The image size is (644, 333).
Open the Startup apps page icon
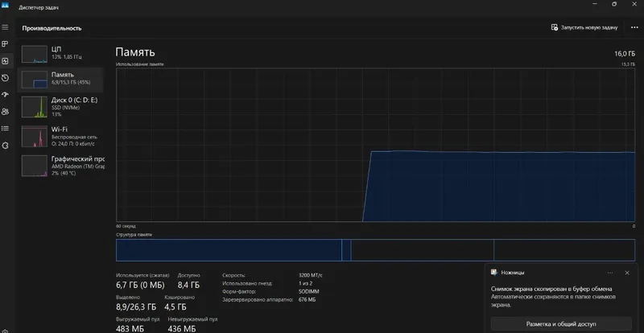point(5,95)
